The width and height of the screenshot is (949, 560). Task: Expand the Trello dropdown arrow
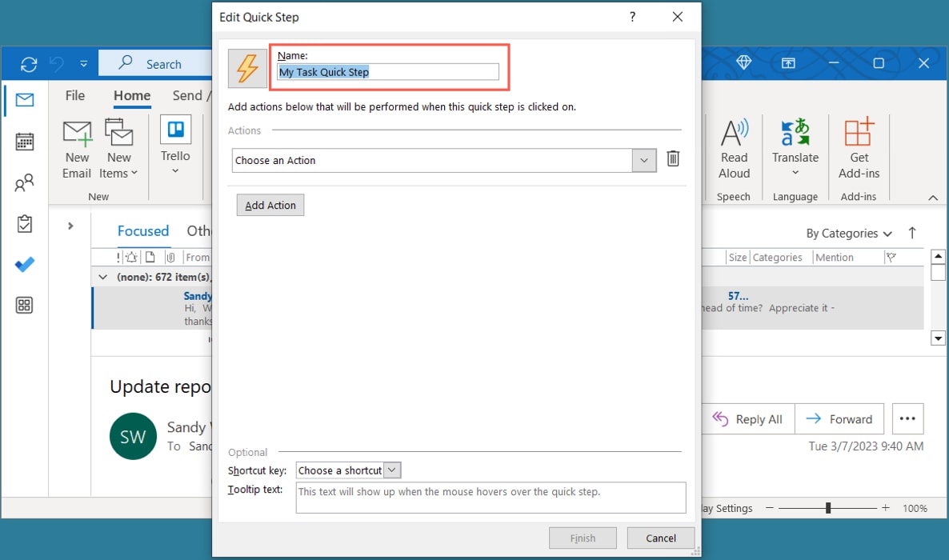click(175, 171)
